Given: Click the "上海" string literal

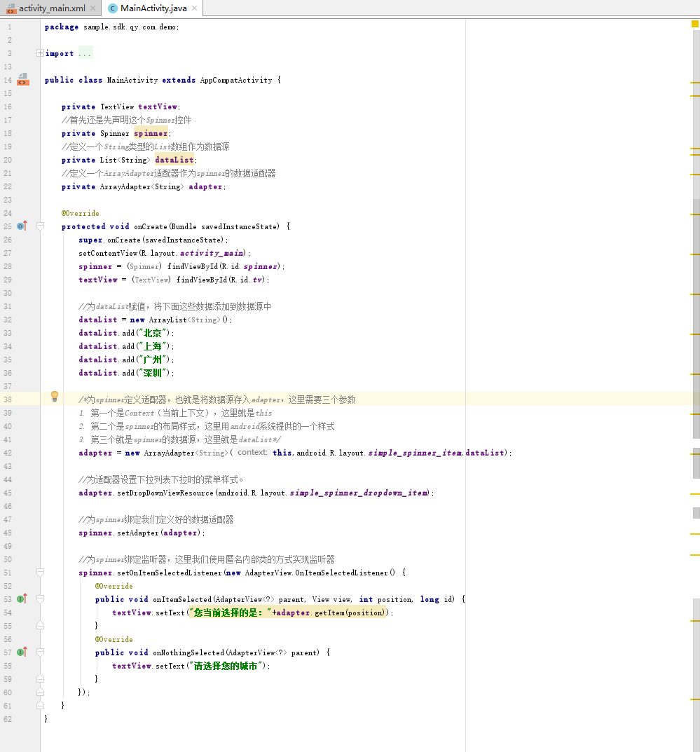Looking at the screenshot, I should click(153, 346).
